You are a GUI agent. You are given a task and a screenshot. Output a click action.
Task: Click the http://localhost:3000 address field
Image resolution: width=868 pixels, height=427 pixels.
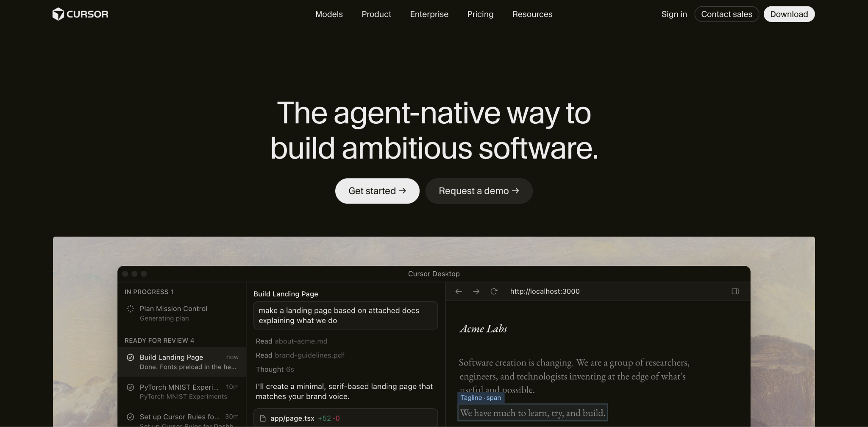tap(545, 291)
